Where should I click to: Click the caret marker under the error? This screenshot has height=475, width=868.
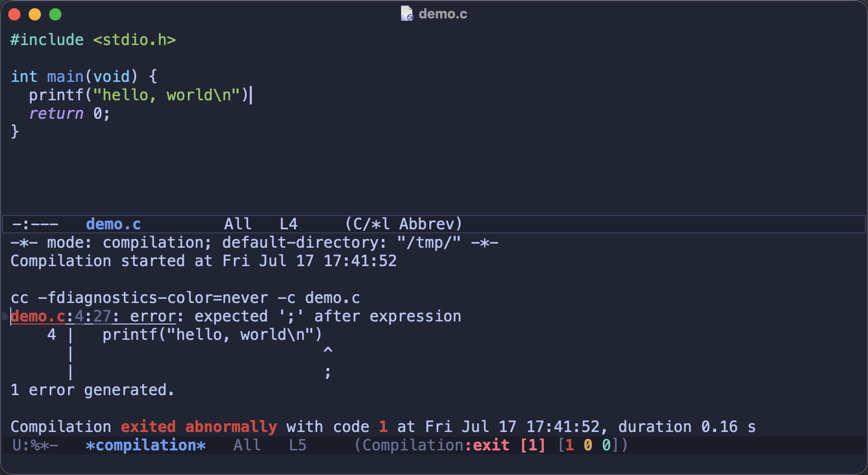328,351
